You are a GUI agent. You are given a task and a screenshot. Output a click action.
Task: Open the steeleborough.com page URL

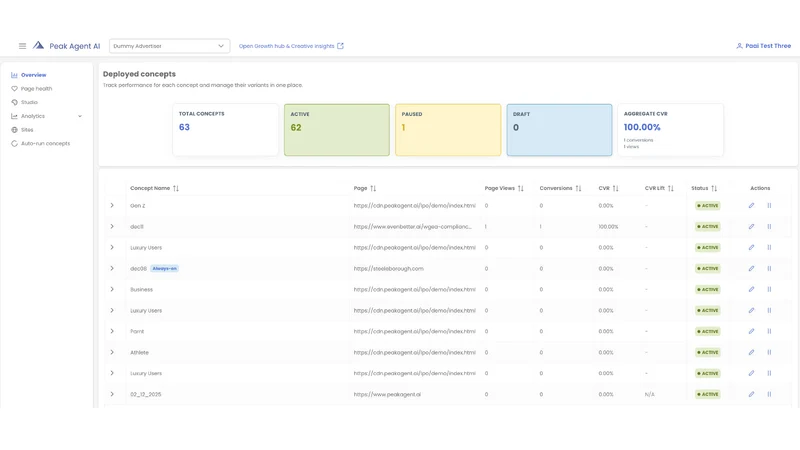pyautogui.click(x=389, y=268)
